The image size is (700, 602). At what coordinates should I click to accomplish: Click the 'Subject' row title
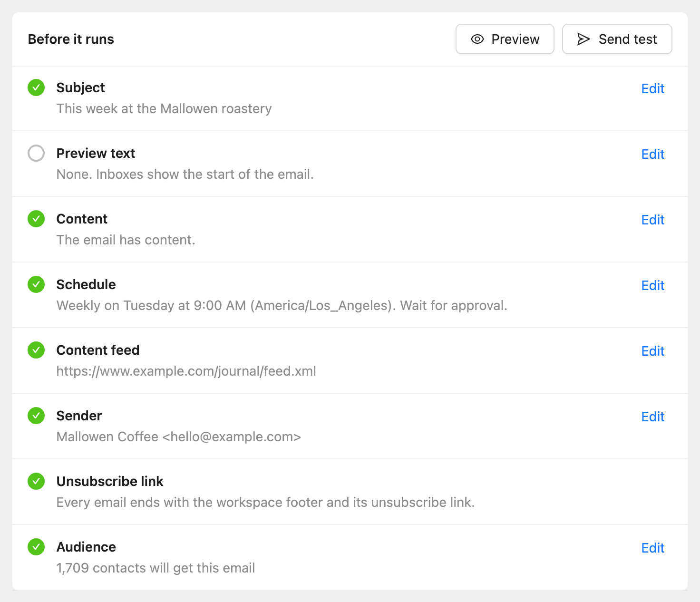[81, 88]
